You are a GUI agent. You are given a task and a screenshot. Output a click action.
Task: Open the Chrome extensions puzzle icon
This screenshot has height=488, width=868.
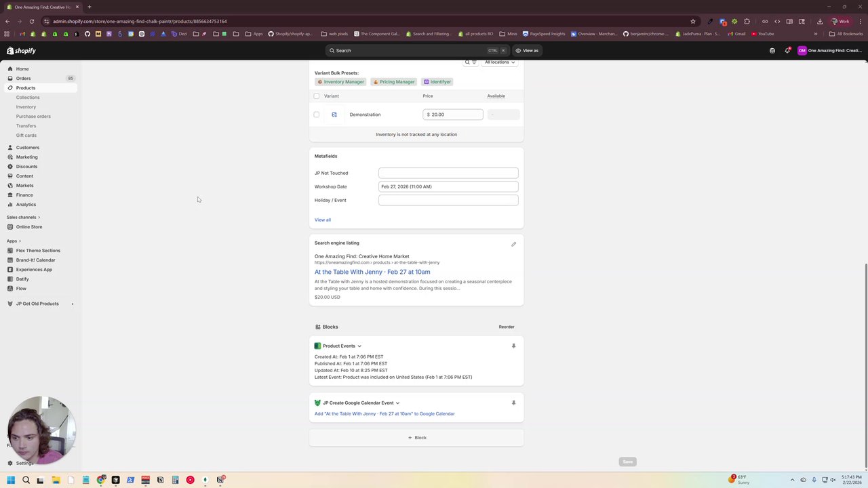pos(747,21)
